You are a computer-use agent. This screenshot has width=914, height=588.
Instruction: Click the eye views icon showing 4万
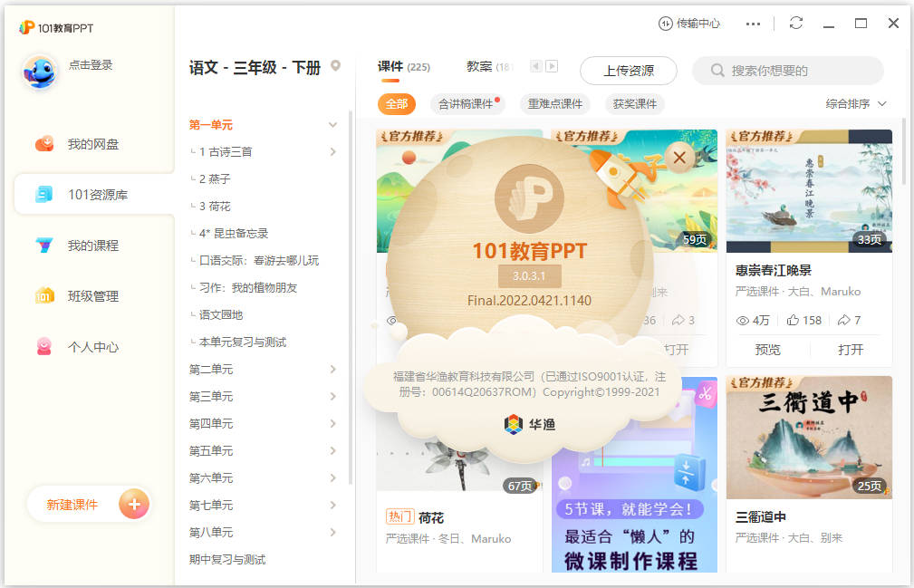(x=742, y=321)
